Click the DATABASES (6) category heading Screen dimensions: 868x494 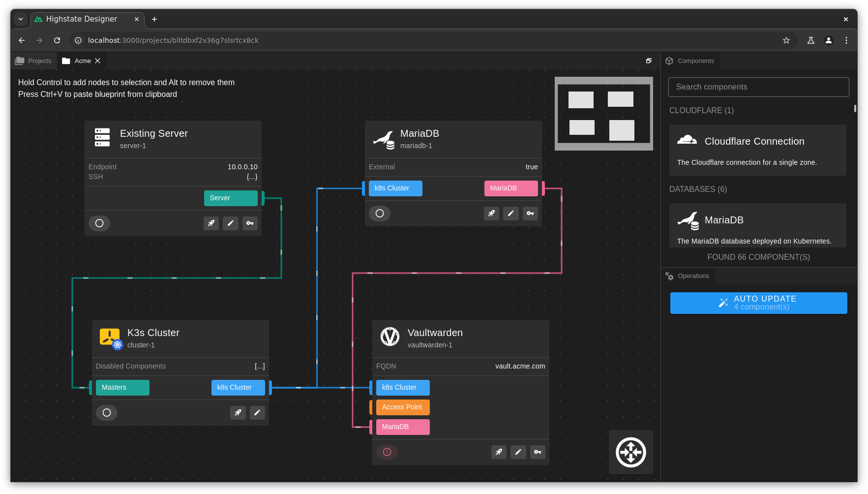(x=698, y=189)
